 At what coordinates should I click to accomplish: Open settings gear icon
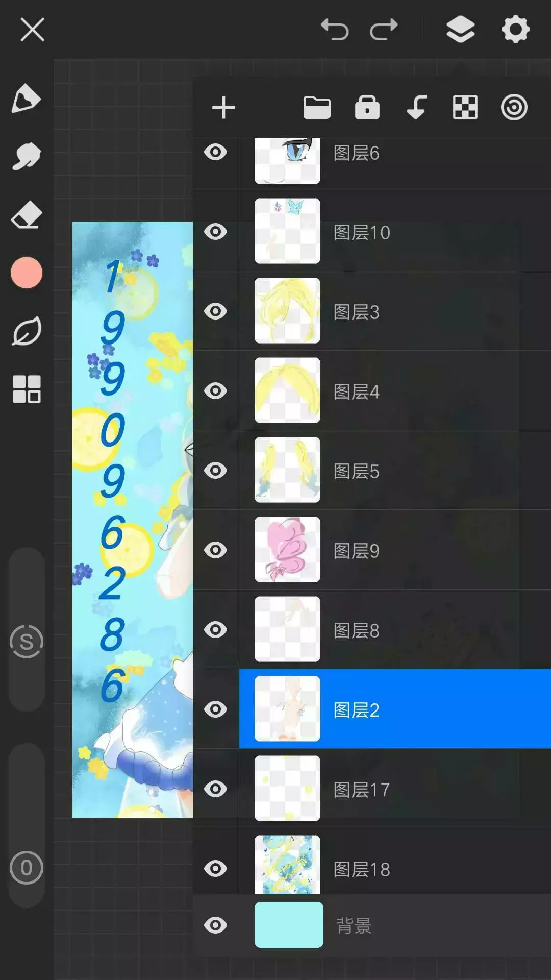click(515, 29)
